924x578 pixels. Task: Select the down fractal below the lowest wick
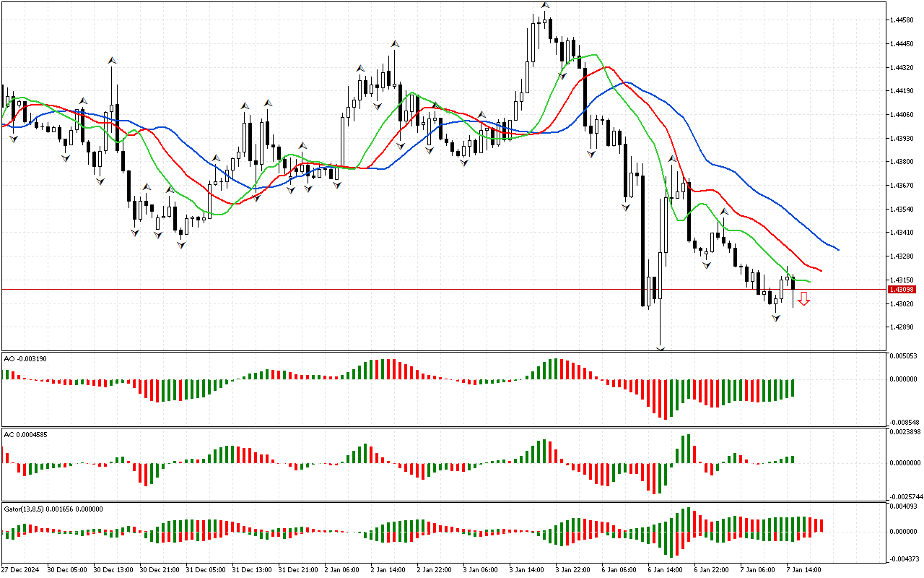tap(660, 349)
